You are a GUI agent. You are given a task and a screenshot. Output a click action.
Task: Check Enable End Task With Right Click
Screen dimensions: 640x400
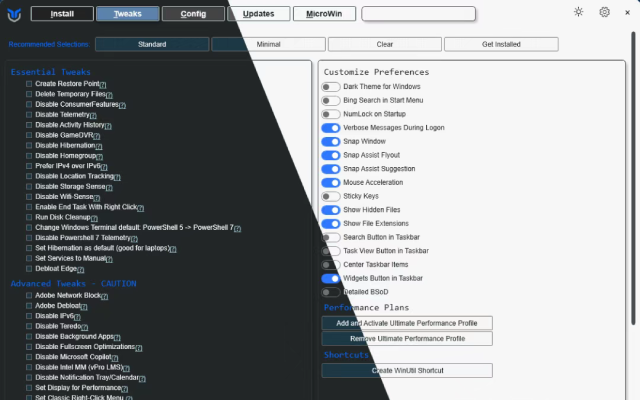pos(29,207)
